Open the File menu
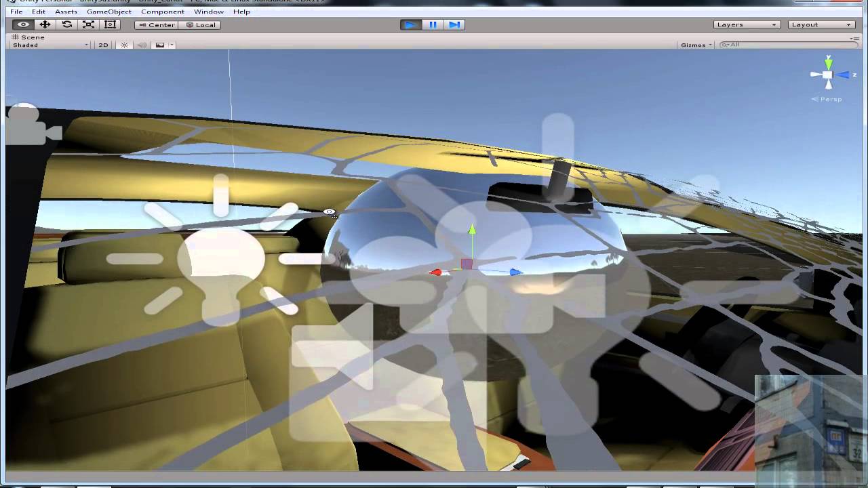 pyautogui.click(x=16, y=12)
